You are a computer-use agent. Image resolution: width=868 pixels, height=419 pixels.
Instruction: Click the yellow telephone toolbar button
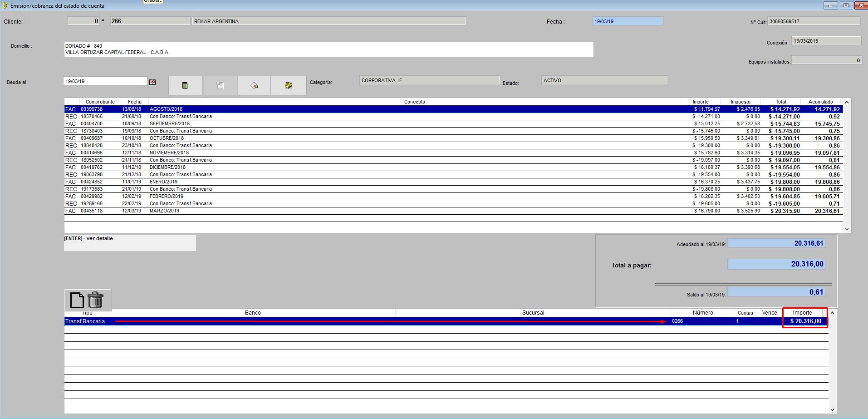click(289, 85)
